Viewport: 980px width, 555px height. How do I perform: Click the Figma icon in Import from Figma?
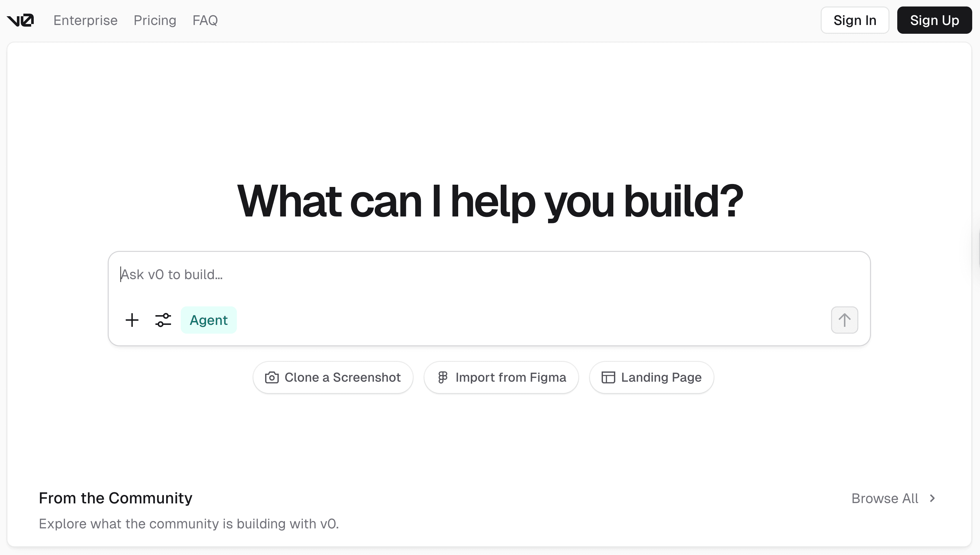(442, 377)
